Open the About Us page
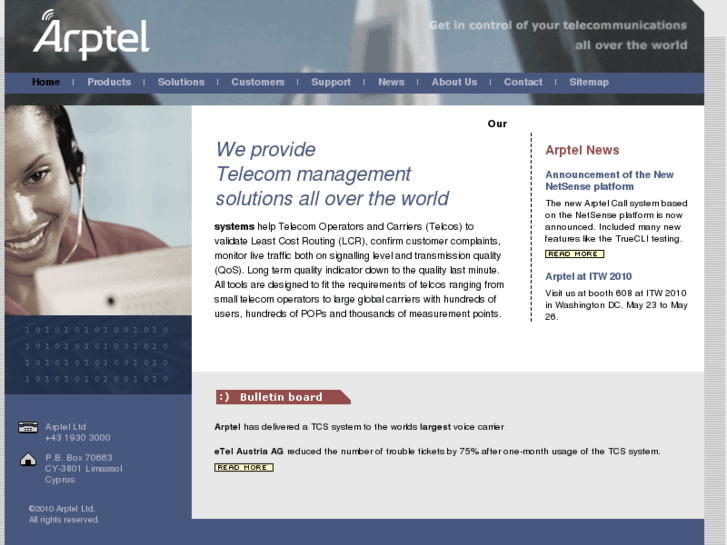727x545 pixels. (x=454, y=82)
